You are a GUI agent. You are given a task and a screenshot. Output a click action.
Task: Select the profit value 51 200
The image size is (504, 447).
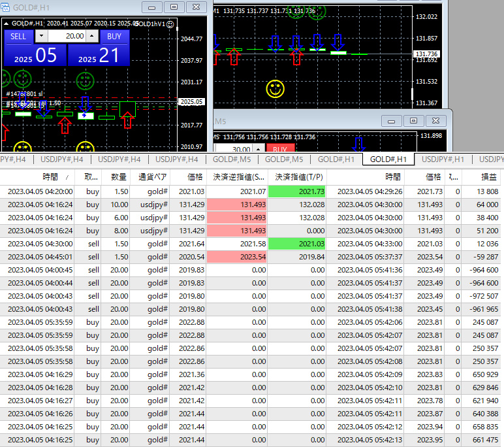tap(487, 231)
